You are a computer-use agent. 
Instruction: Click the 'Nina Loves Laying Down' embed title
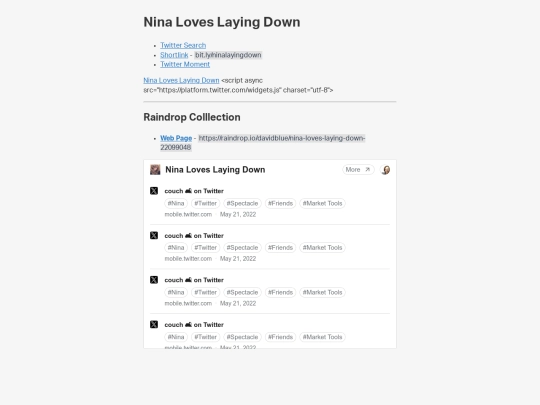215,170
